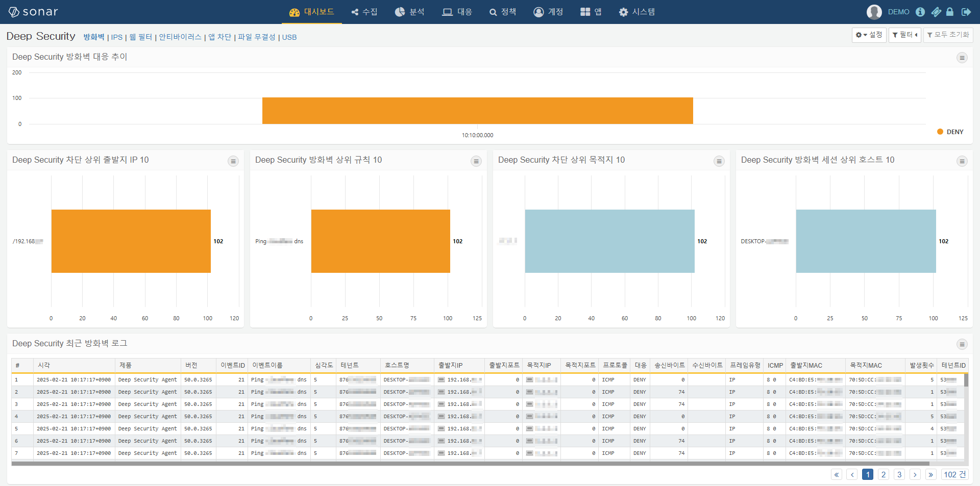Image resolution: width=980 pixels, height=486 pixels.
Task: Open the info icon in header
Action: point(920,12)
